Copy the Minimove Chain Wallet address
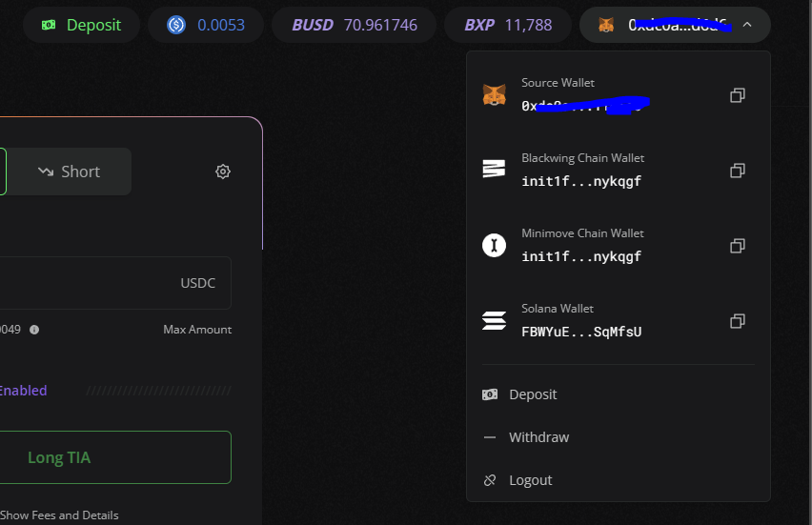The width and height of the screenshot is (812, 525). tap(738, 246)
